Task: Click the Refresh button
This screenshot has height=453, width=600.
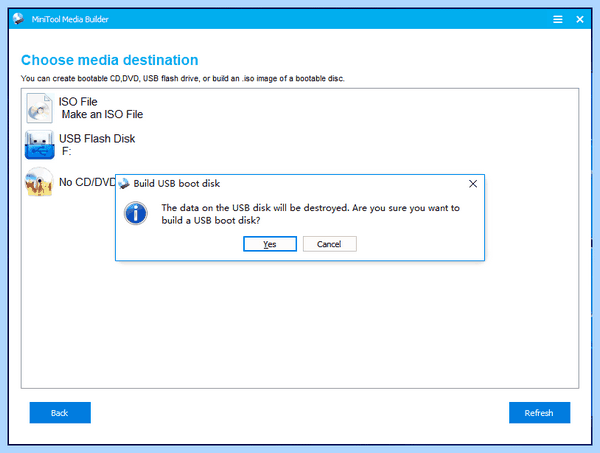Action: pyautogui.click(x=539, y=412)
